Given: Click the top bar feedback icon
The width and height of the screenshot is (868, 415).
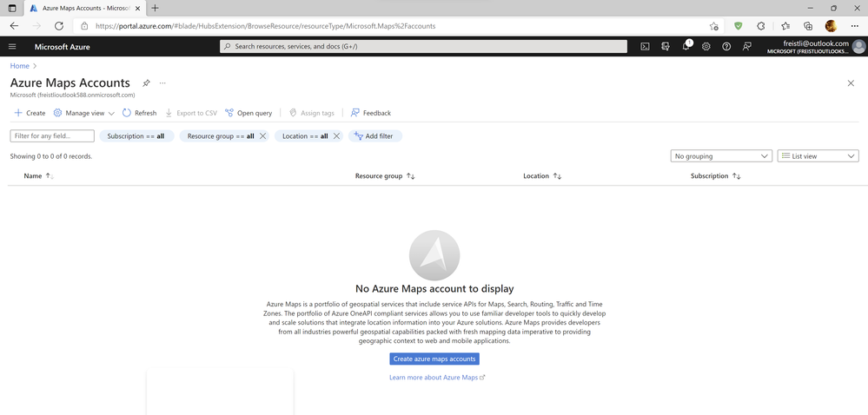Looking at the screenshot, I should pos(746,47).
